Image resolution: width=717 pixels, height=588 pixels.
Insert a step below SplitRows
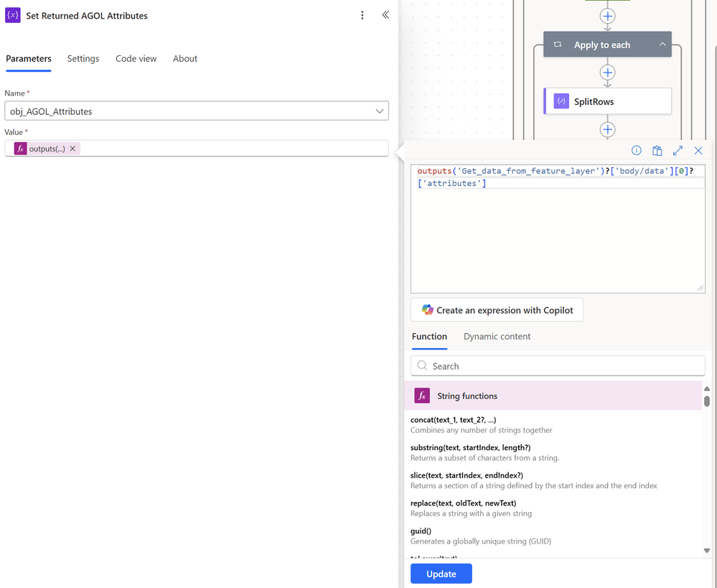pyautogui.click(x=607, y=129)
